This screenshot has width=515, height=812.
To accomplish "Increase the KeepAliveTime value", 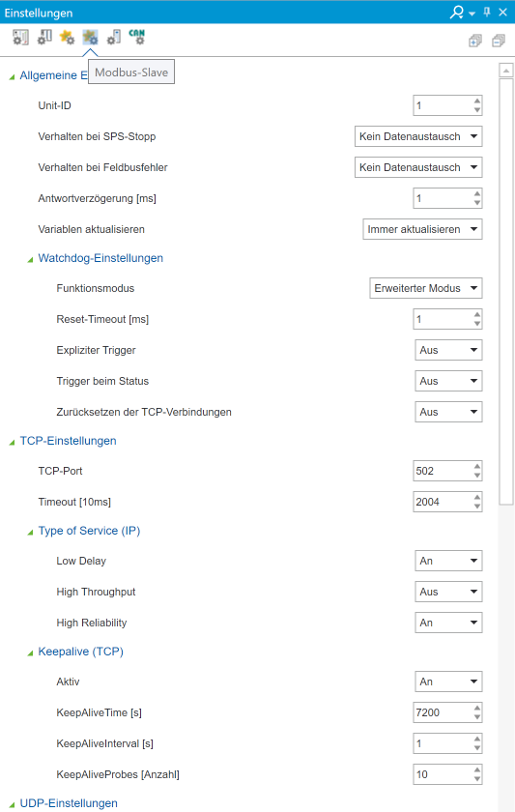I will point(477,708).
